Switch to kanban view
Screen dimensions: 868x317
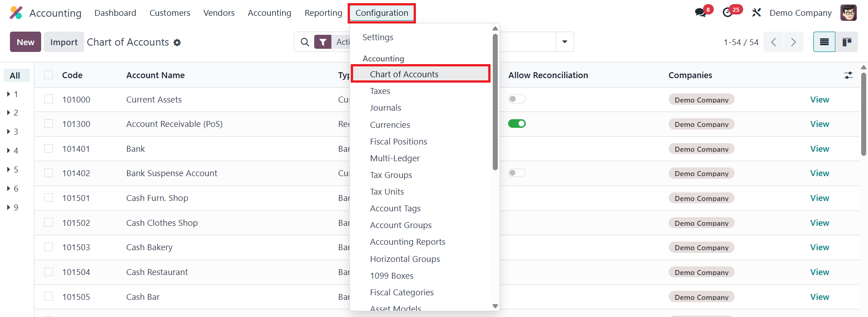coord(847,42)
